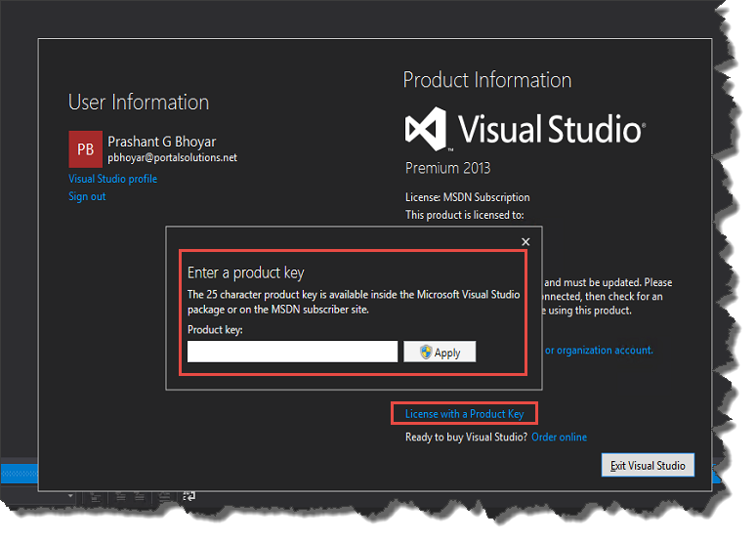Open the Visual Studio profile link

[112, 179]
